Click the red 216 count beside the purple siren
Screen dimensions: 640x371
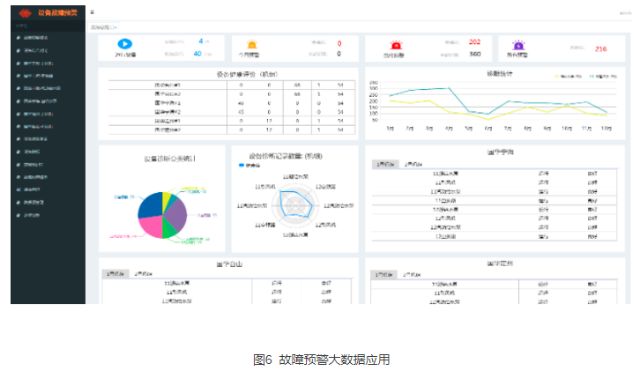(600, 49)
